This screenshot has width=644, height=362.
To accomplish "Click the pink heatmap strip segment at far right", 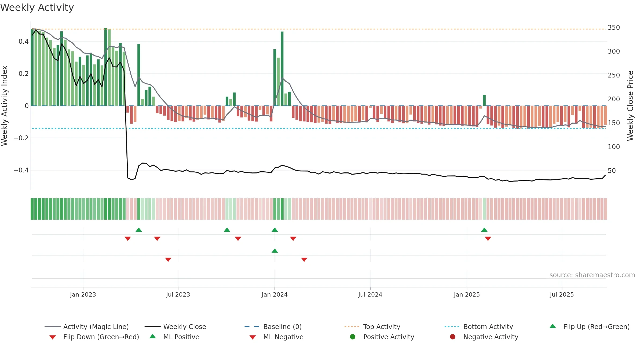I will [x=605, y=209].
